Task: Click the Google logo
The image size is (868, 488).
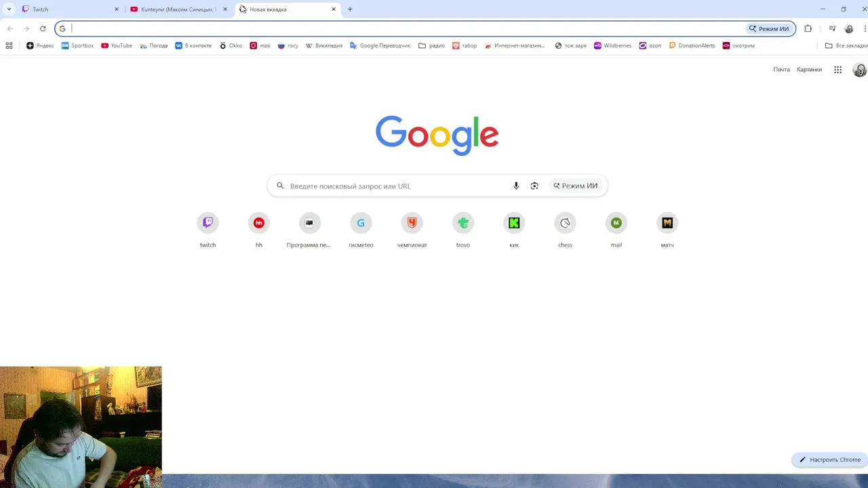Action: tap(437, 136)
